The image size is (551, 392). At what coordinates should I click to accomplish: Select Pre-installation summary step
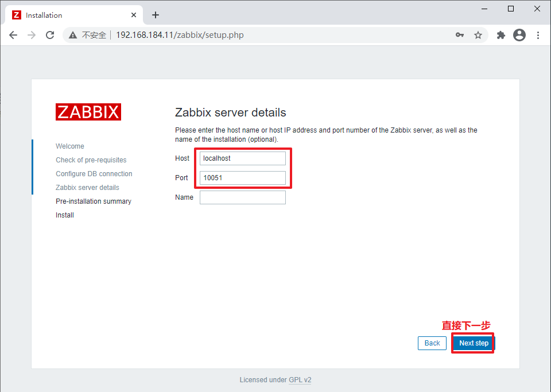point(94,201)
